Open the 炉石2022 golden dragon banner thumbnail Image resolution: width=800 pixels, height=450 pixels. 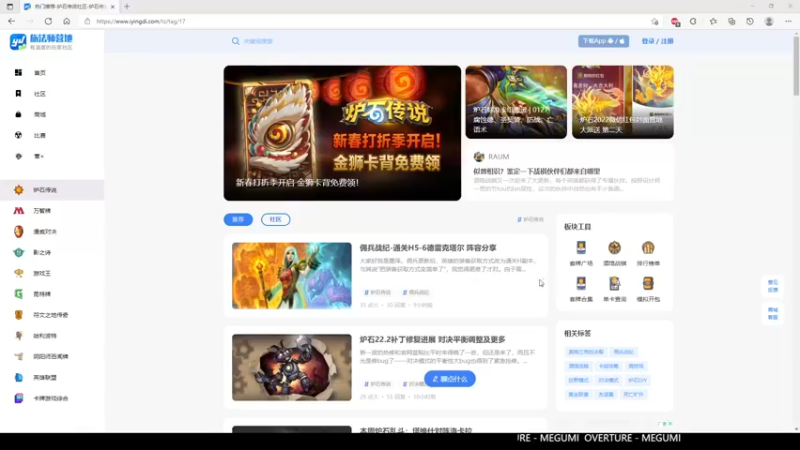[622, 102]
